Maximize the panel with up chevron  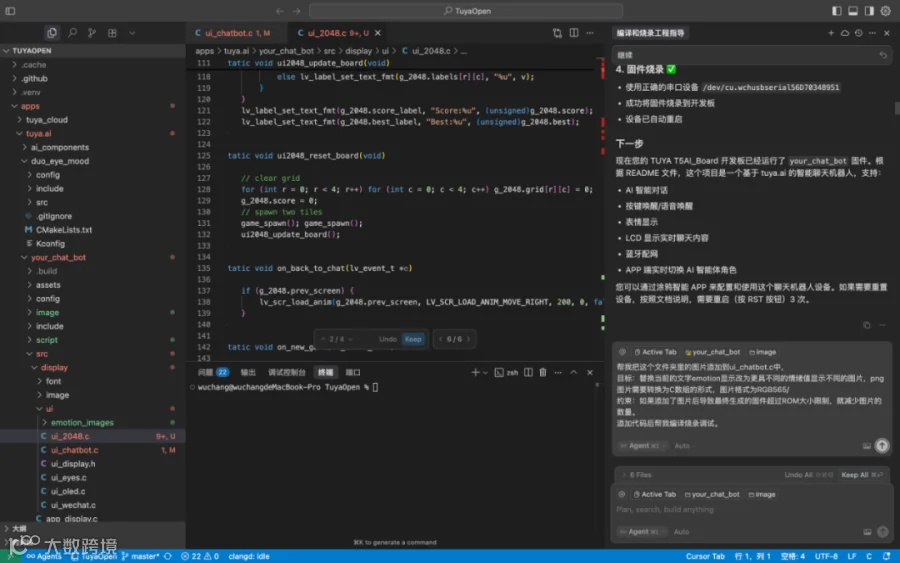[x=573, y=372]
